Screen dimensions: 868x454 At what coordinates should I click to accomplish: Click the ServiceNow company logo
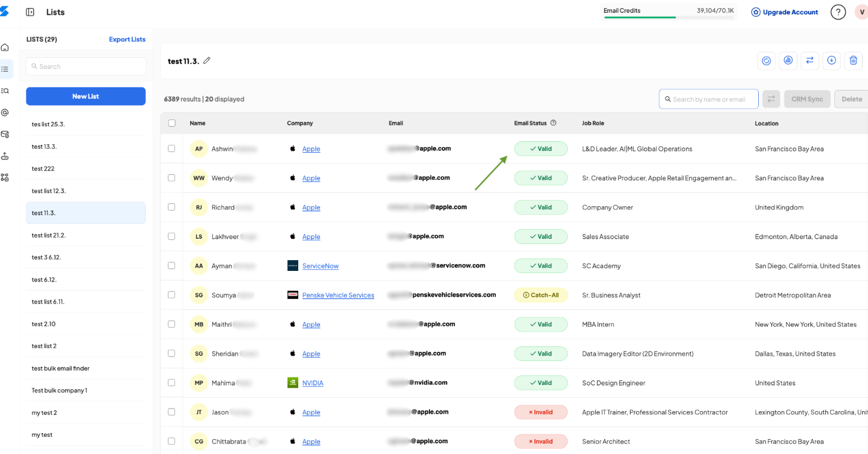pyautogui.click(x=293, y=266)
